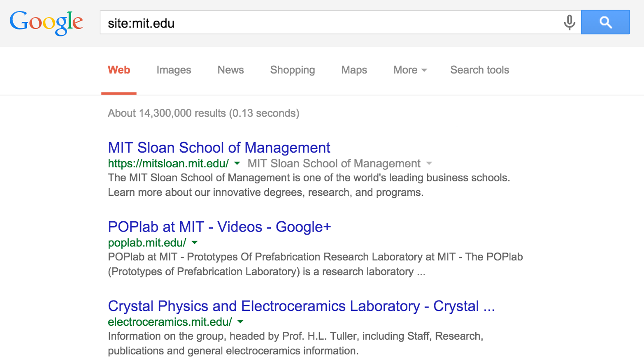Expand the More navigation menu

[x=409, y=70]
